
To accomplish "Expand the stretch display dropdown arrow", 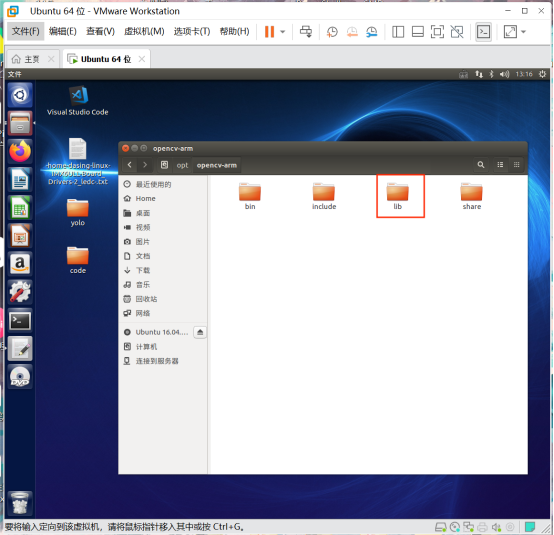I will [x=524, y=32].
